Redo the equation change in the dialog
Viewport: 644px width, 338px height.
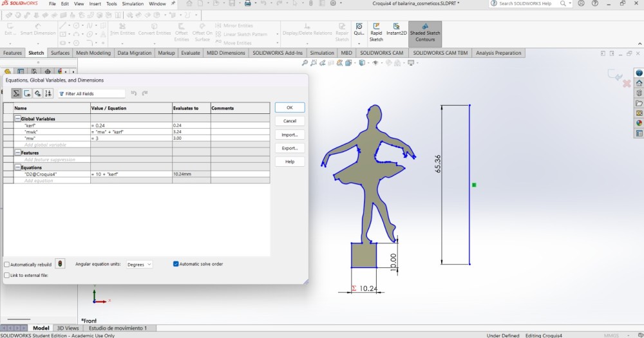click(x=144, y=93)
